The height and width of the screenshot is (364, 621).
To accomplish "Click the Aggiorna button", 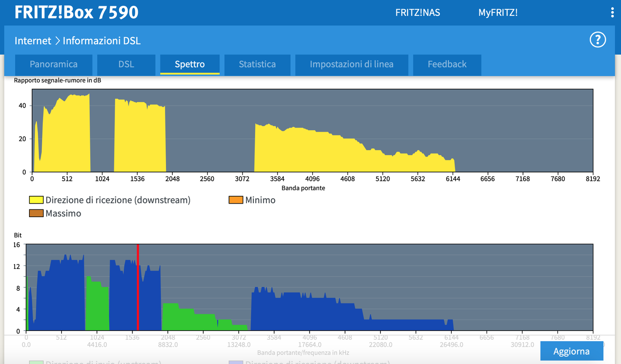I will pos(572,351).
